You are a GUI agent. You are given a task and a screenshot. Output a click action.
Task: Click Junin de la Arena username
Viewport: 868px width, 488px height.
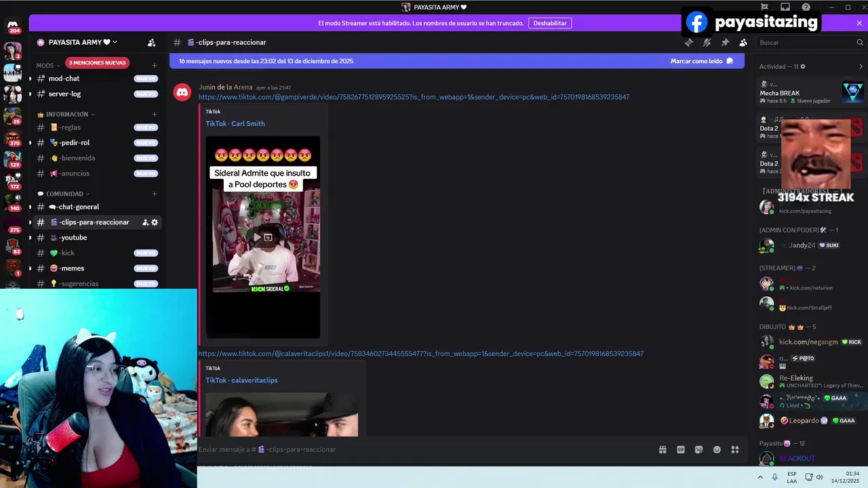[225, 87]
